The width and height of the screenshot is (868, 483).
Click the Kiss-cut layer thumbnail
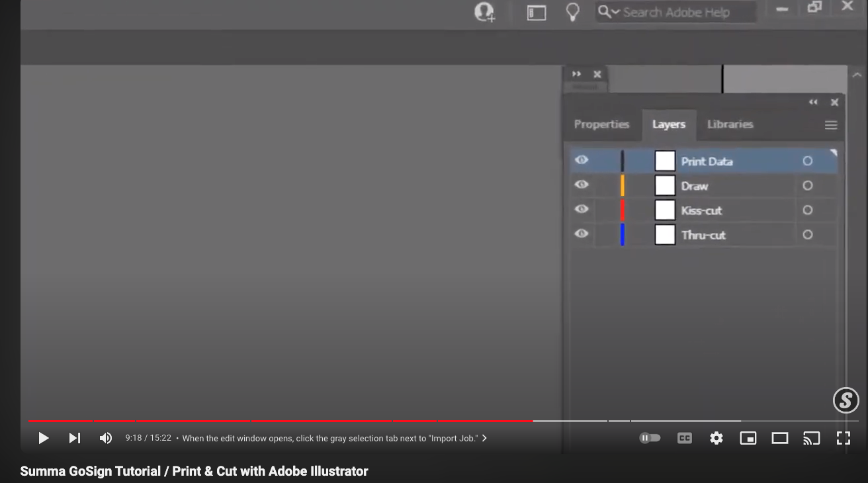[665, 210]
